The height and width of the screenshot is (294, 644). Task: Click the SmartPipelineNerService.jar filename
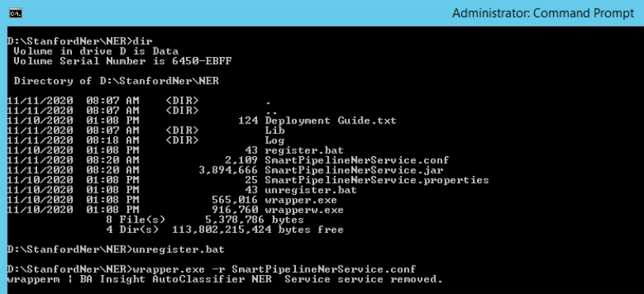pos(354,170)
